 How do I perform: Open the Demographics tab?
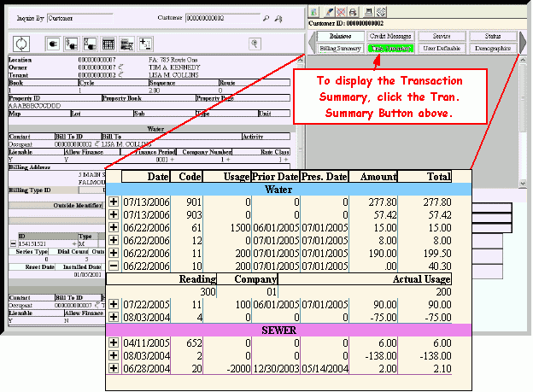click(493, 49)
